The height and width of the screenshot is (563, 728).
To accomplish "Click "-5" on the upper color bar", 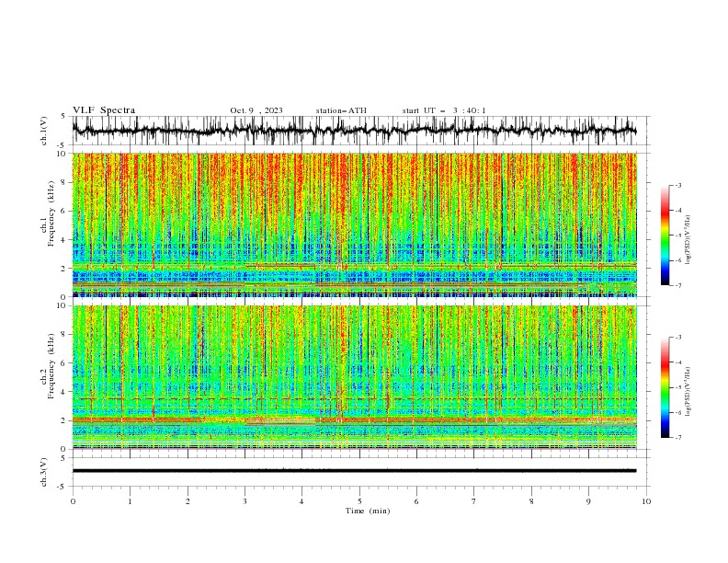I will [678, 236].
